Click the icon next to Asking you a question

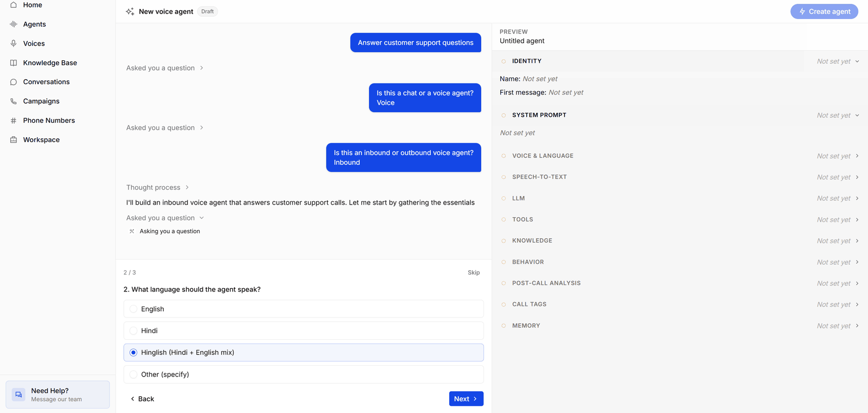coord(132,231)
